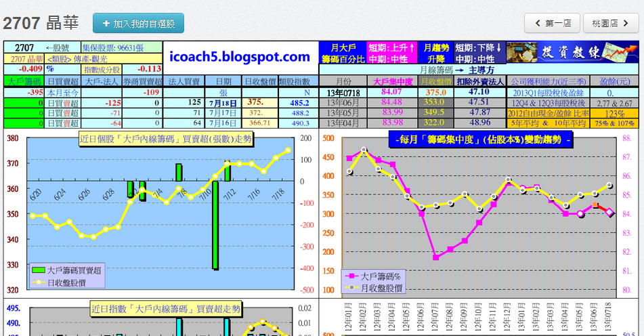Select the 扣除外資法人 column header
This screenshot has width=644, height=336.
(x=479, y=81)
